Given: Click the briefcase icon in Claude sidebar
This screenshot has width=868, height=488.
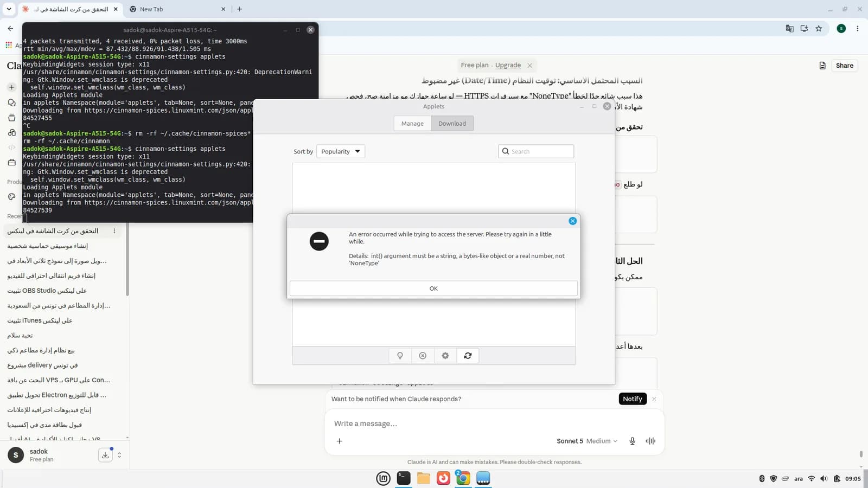Looking at the screenshot, I should pyautogui.click(x=12, y=162).
